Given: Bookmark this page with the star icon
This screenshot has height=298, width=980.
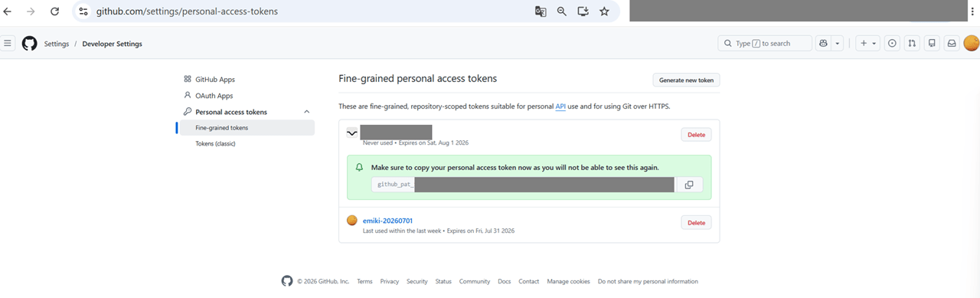Looking at the screenshot, I should click(604, 11).
